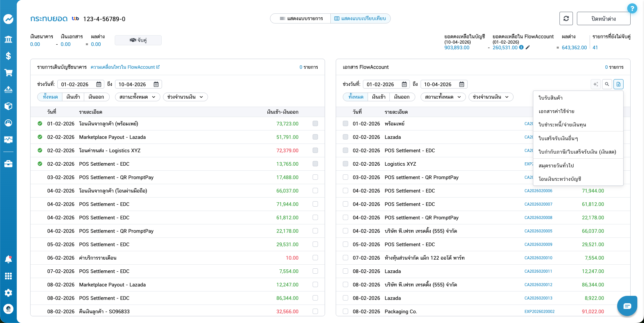This screenshot has height=323, width=644.
Task: Open FlowAccount panel สถานะทั้งหมด dropdown
Action: tap(443, 97)
